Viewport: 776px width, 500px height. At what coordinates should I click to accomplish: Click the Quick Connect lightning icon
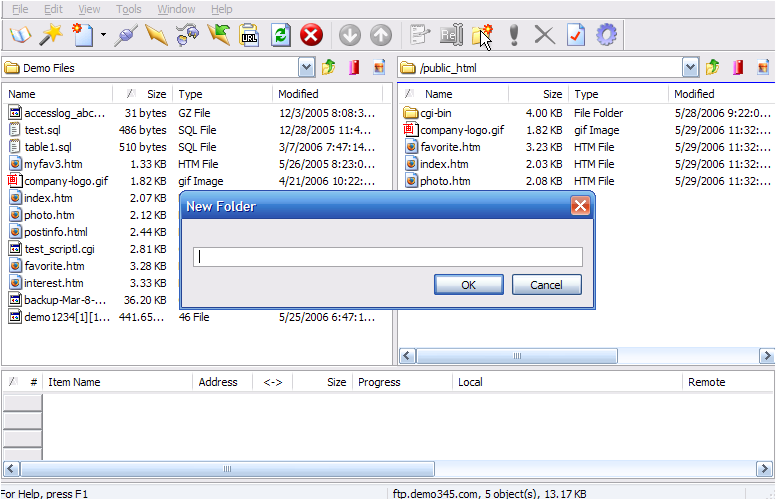[156, 35]
